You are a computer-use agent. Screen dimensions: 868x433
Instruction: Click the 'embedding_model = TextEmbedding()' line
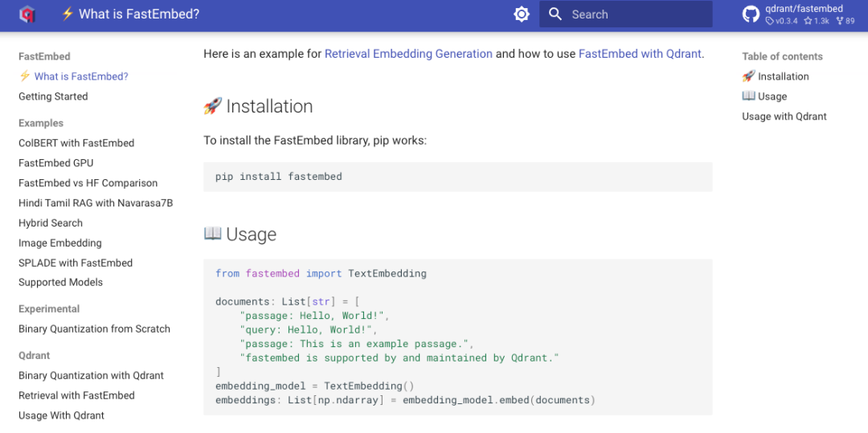314,386
